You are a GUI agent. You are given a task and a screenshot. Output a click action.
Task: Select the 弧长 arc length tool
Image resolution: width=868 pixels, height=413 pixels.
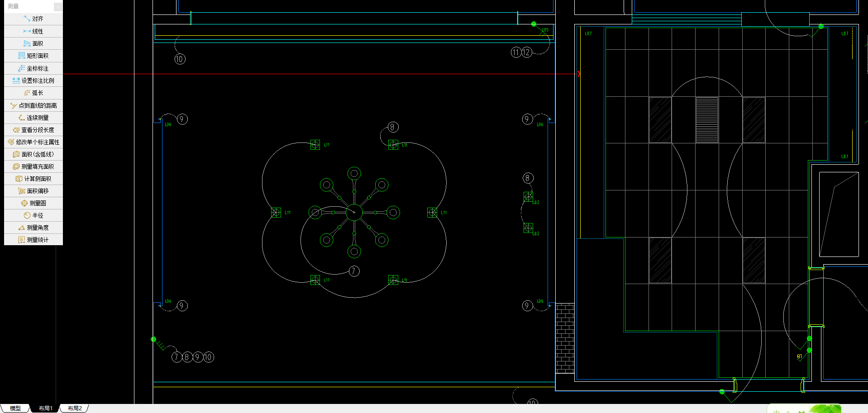pyautogui.click(x=33, y=93)
